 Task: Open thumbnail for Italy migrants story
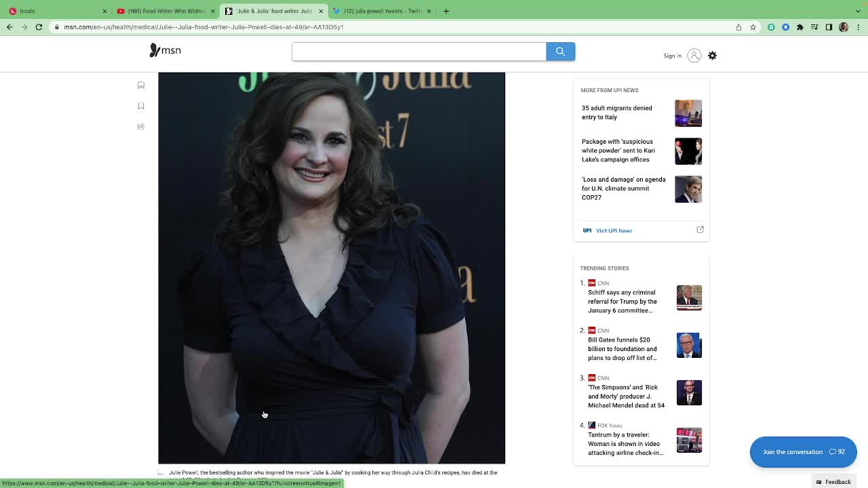[688, 113]
